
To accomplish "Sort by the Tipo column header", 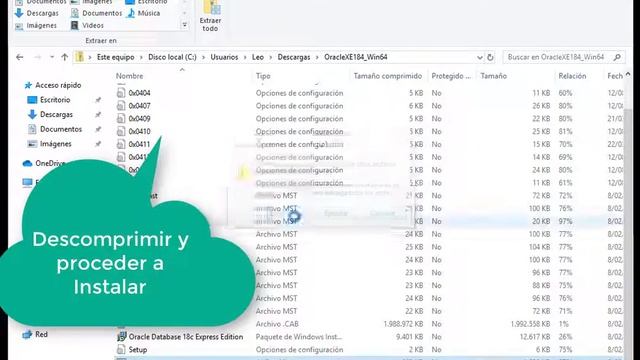I will (x=263, y=76).
